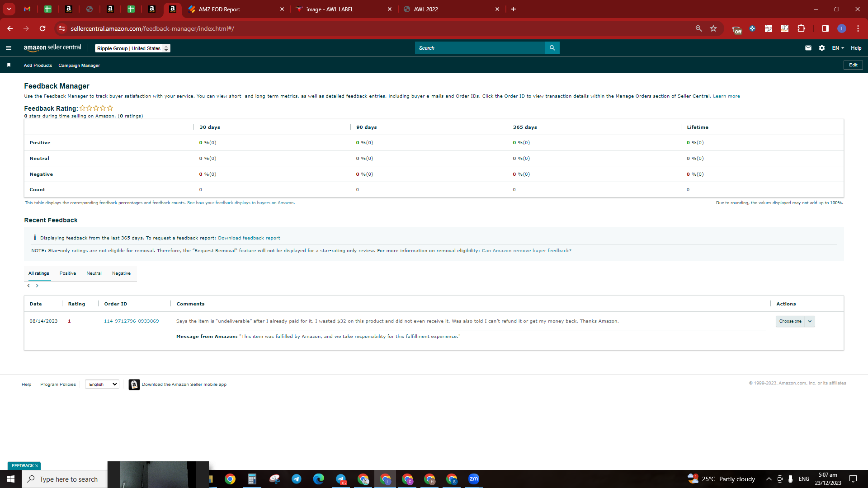Select the Neutral feedback tab
This screenshot has height=488, width=868.
point(94,273)
